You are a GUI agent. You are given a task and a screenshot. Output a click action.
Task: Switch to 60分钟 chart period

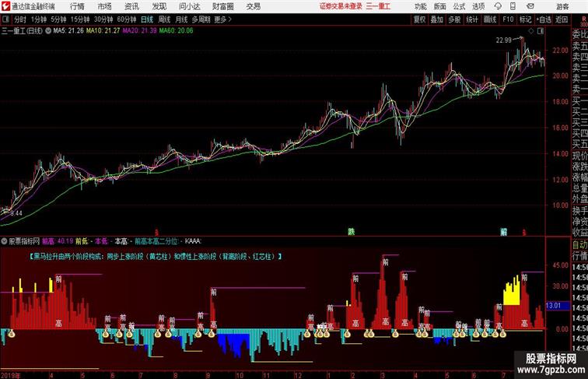tap(127, 19)
